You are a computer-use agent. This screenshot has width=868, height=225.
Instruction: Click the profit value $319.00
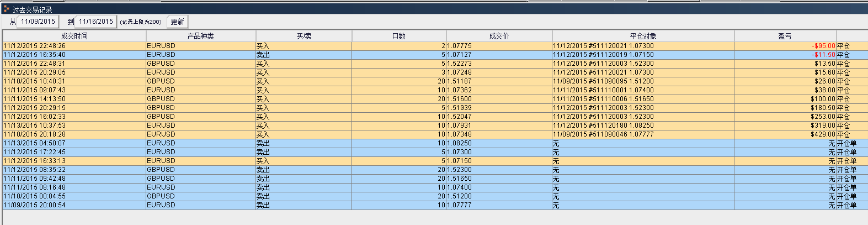tap(823, 125)
